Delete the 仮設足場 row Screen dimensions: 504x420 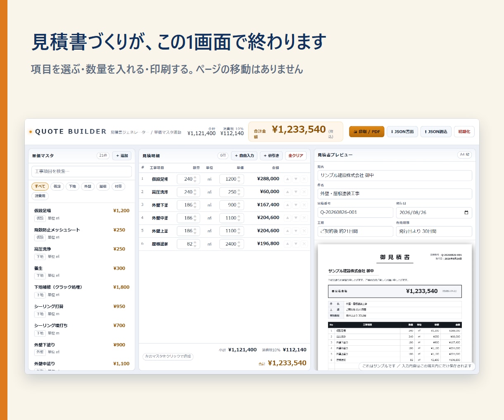tap(304, 179)
